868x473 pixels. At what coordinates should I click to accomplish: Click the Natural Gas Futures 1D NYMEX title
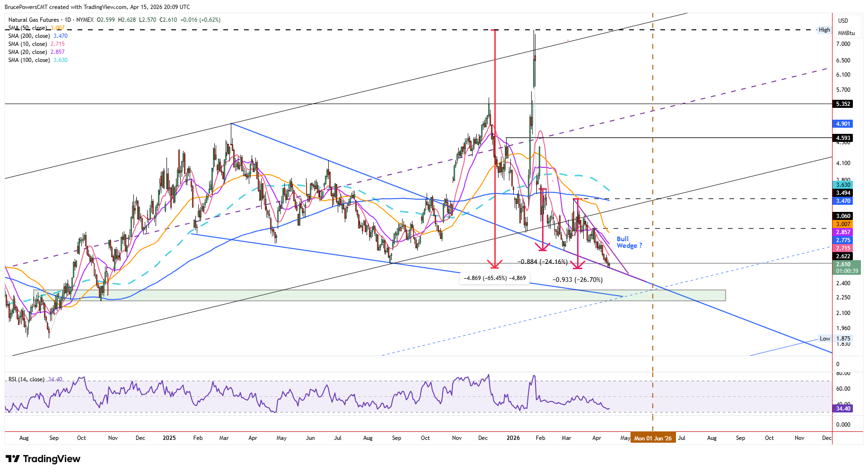[x=52, y=20]
